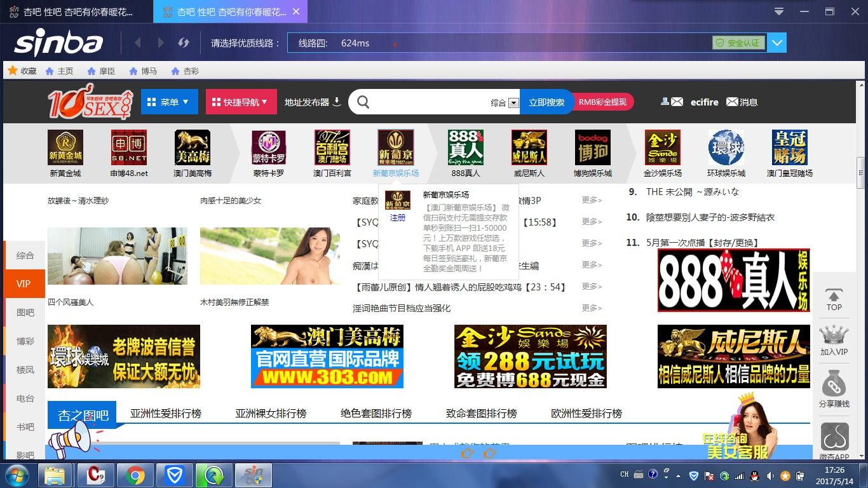Click the 在线咨询 美女客服 support widget

(x=742, y=427)
